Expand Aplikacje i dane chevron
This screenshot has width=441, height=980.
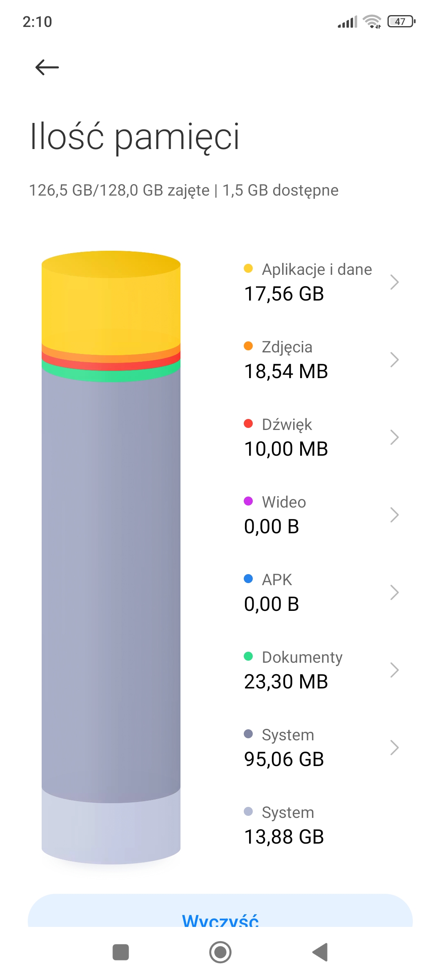(x=394, y=282)
